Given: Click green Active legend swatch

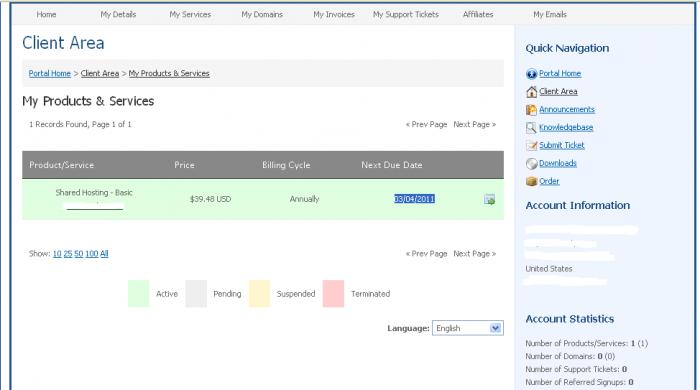Looking at the screenshot, I should point(138,294).
